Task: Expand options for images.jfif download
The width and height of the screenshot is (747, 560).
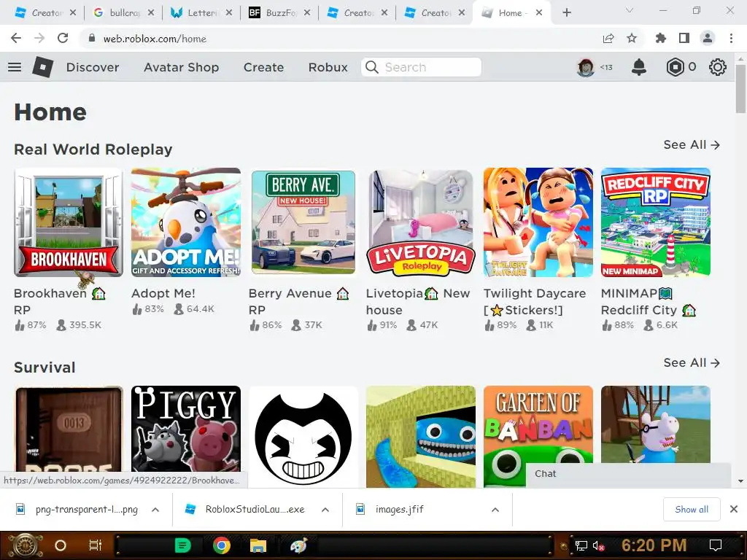Action: coord(495,510)
